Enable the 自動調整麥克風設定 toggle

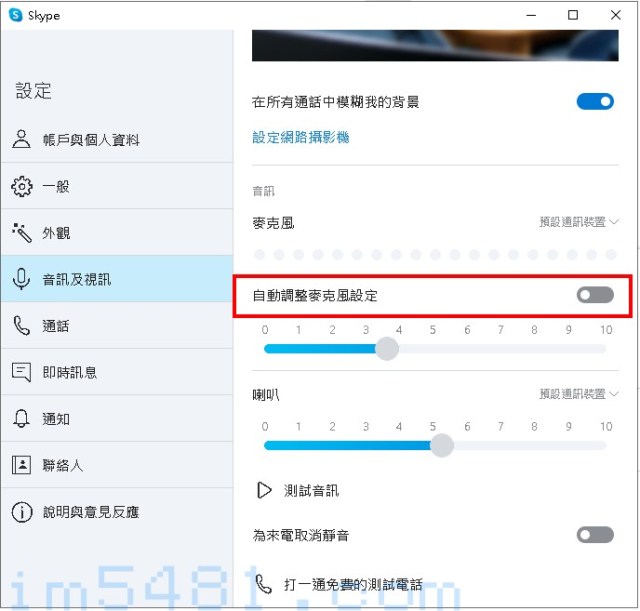tap(595, 295)
